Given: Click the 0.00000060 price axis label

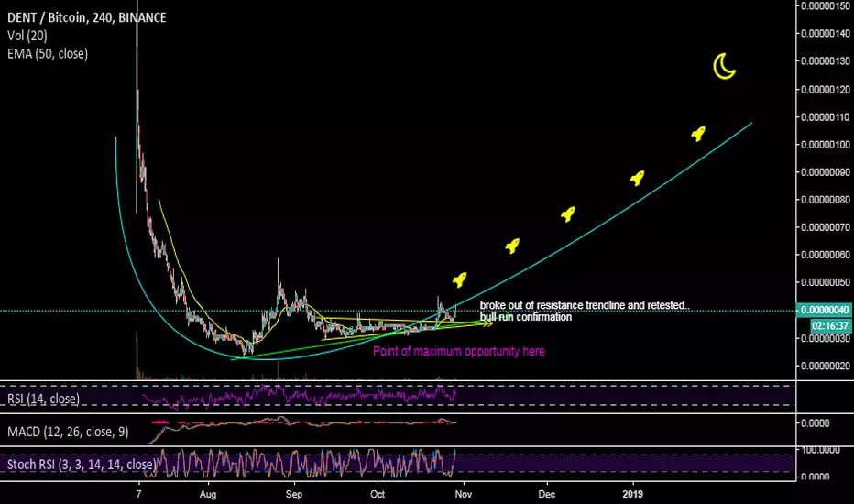Looking at the screenshot, I should point(826,255).
